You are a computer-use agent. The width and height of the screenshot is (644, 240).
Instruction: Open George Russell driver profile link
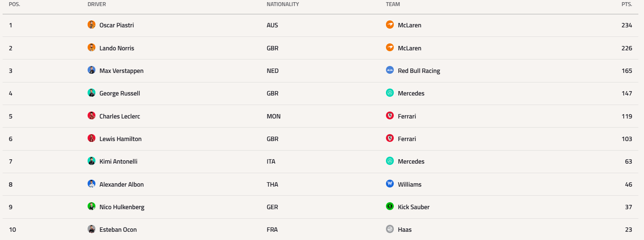[120, 93]
